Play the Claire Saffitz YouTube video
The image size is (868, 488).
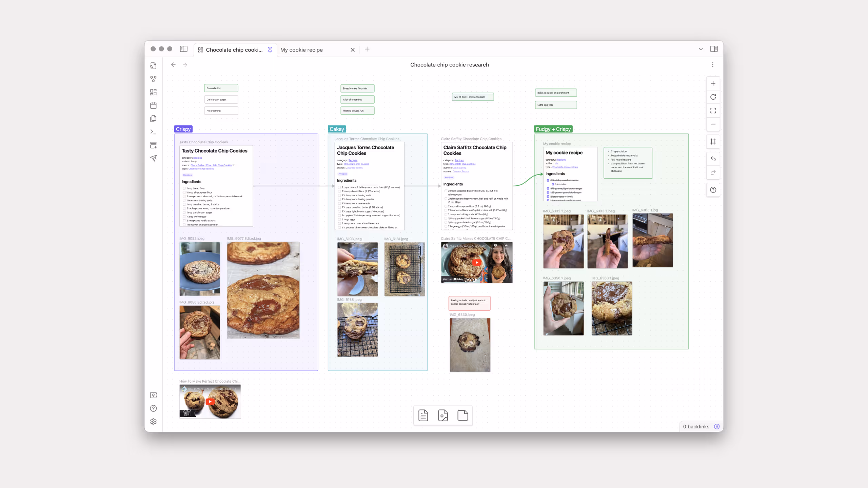477,262
